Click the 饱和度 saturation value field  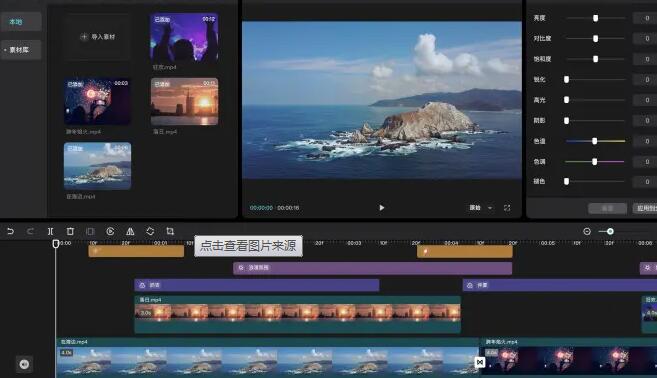click(645, 59)
